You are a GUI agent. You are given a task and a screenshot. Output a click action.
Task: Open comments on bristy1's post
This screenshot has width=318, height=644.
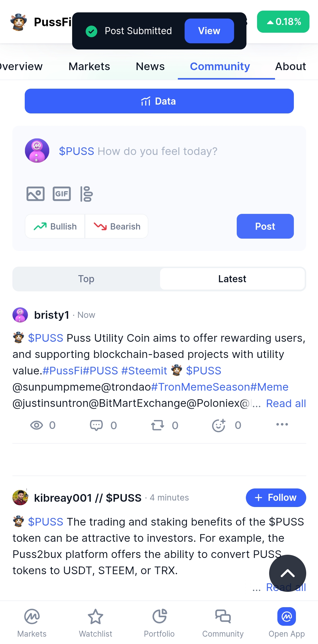96,425
